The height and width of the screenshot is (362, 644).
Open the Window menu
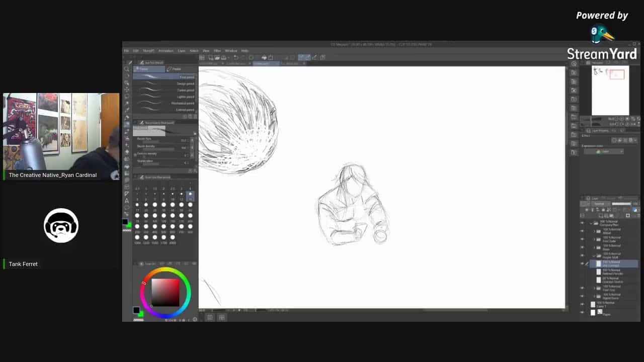[231, 51]
